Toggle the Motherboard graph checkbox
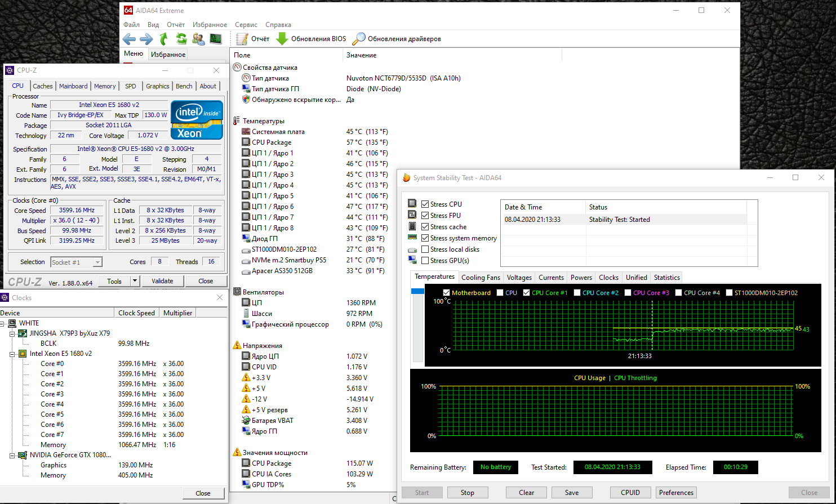 pyautogui.click(x=447, y=293)
